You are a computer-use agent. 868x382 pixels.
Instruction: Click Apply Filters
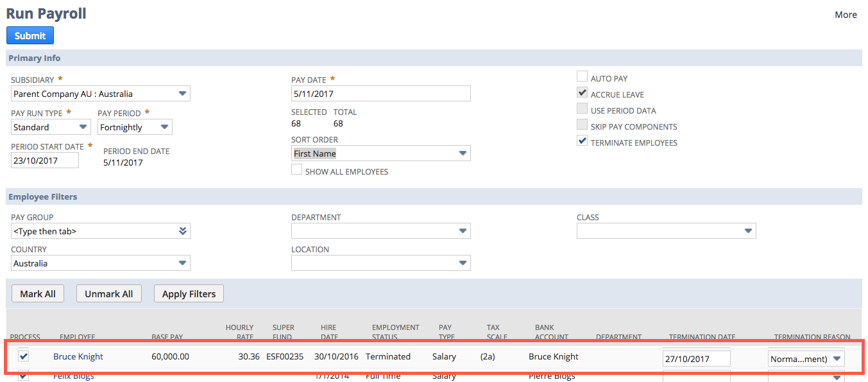tap(188, 293)
